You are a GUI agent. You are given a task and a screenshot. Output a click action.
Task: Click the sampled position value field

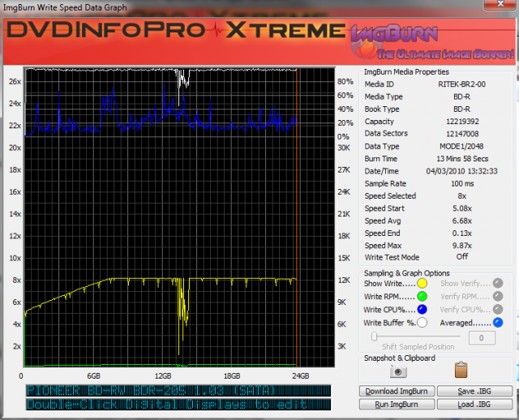(x=482, y=338)
